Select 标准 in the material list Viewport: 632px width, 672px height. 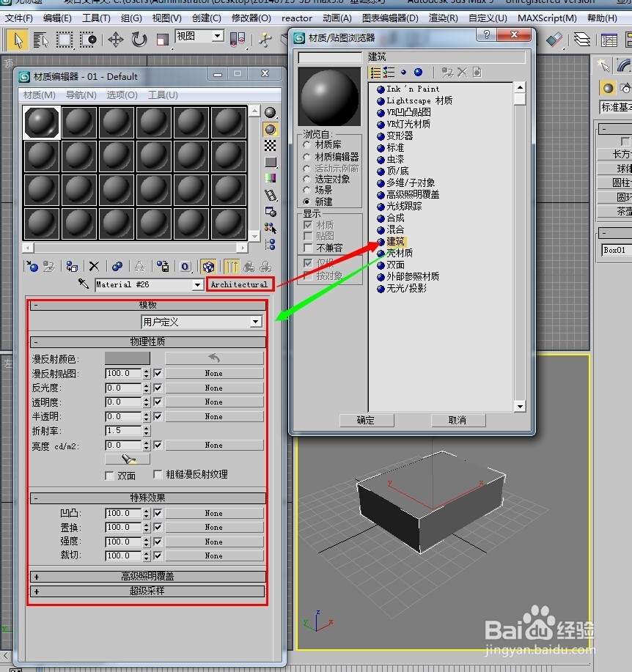[395, 147]
